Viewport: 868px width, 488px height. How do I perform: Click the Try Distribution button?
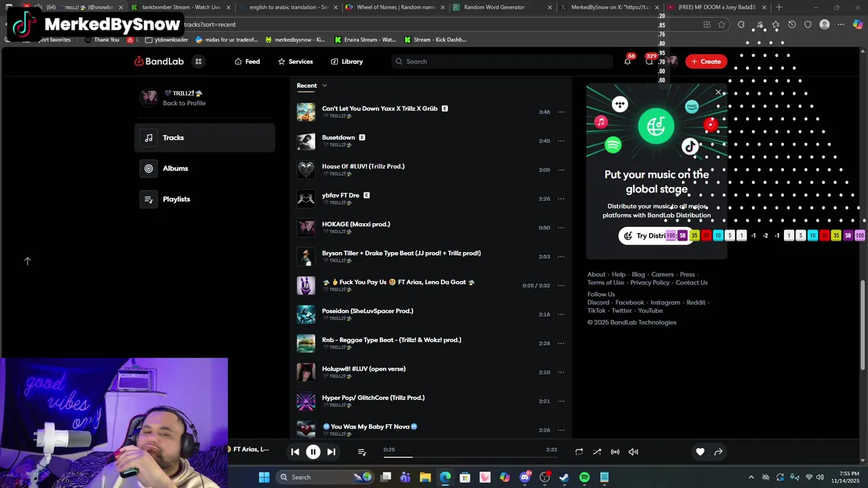coord(656,236)
